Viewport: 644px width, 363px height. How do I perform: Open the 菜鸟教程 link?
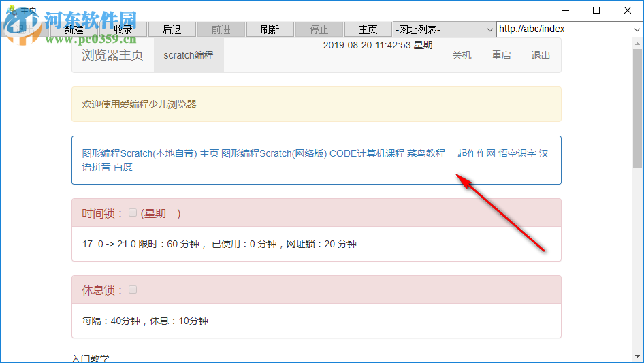click(426, 153)
